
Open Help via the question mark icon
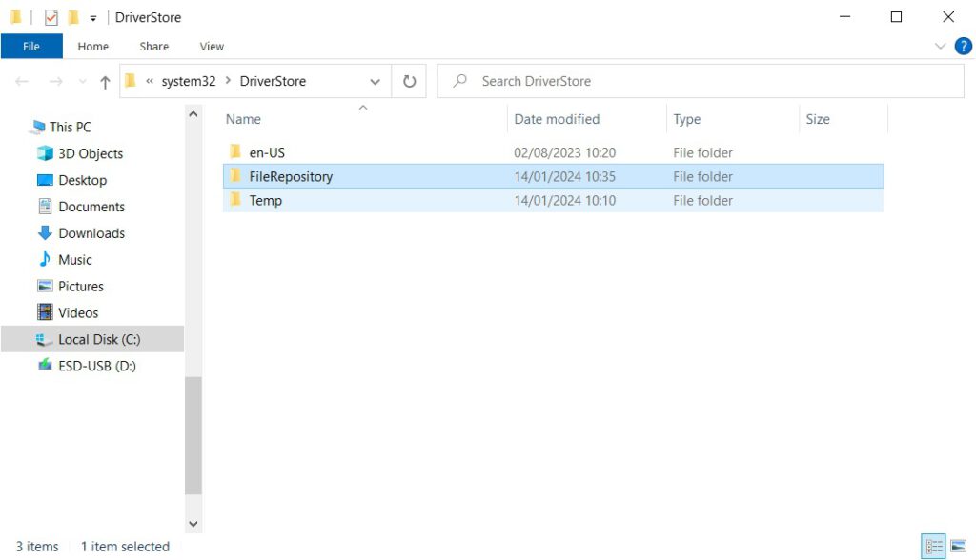pyautogui.click(x=963, y=46)
